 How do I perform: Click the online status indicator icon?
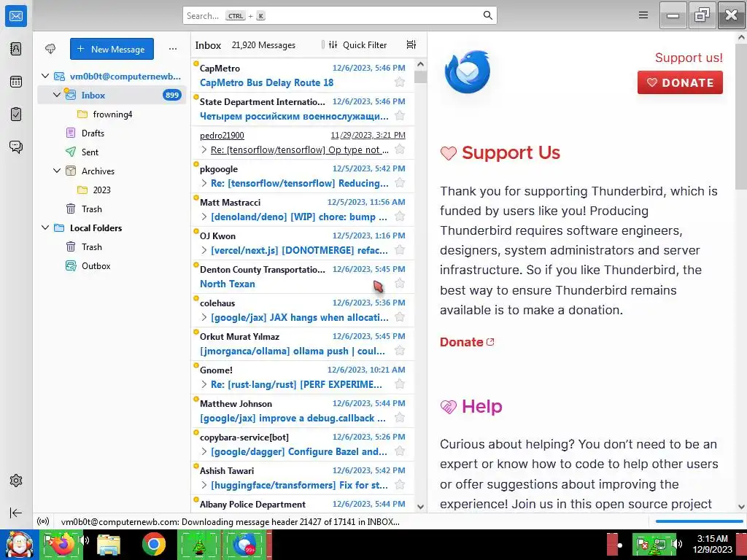[x=43, y=522]
